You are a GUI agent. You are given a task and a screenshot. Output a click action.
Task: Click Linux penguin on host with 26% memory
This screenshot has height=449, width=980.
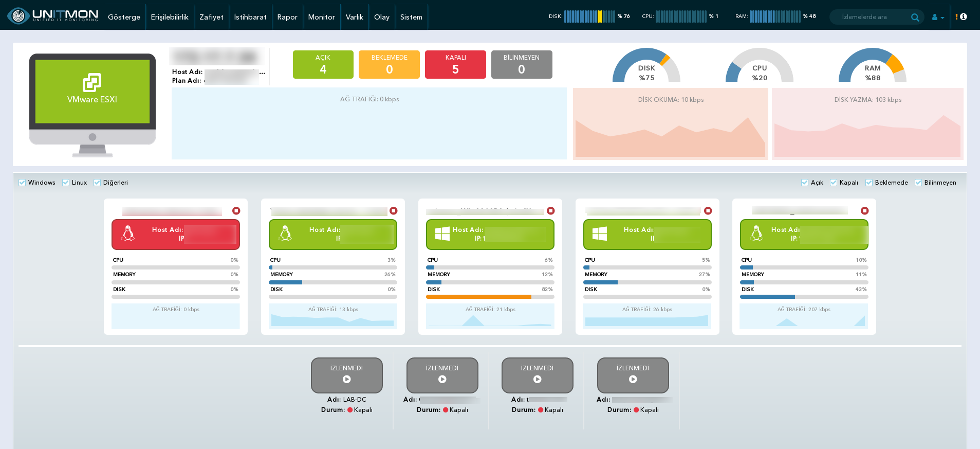point(285,234)
